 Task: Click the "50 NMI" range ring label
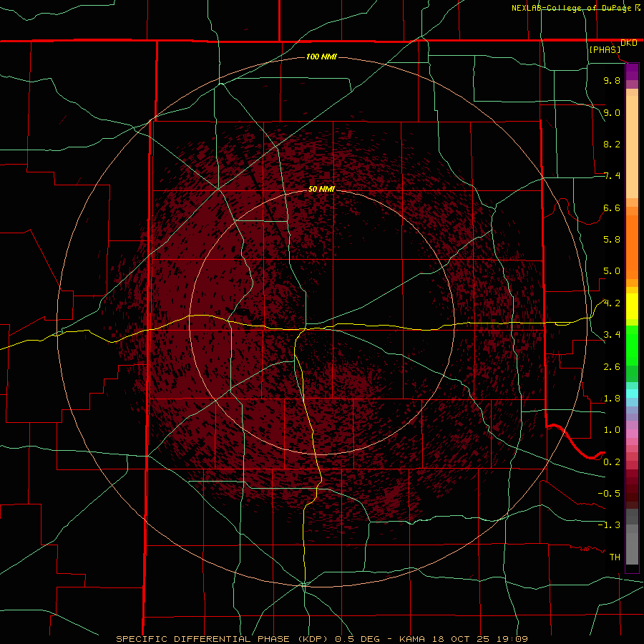pos(321,189)
